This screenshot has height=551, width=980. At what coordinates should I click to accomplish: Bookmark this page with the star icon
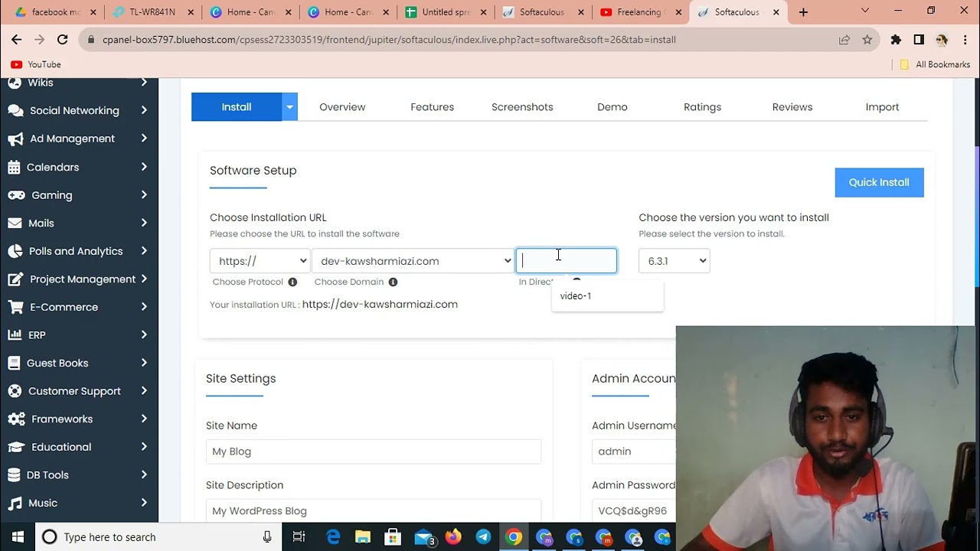tap(867, 40)
